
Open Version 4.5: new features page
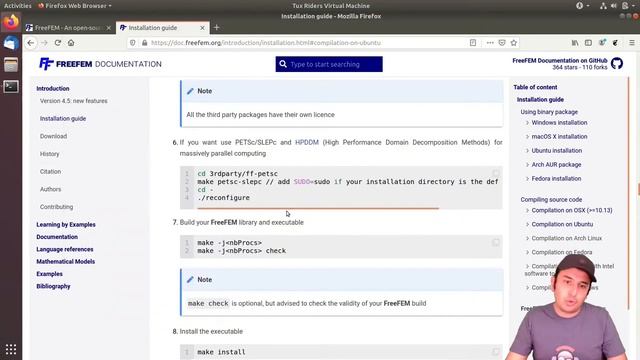[x=73, y=101]
